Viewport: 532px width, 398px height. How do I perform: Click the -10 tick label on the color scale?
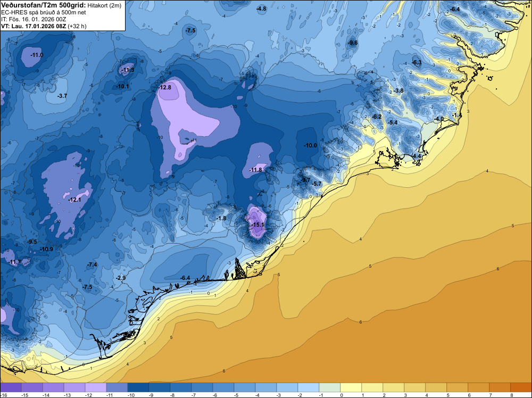pos(131,395)
